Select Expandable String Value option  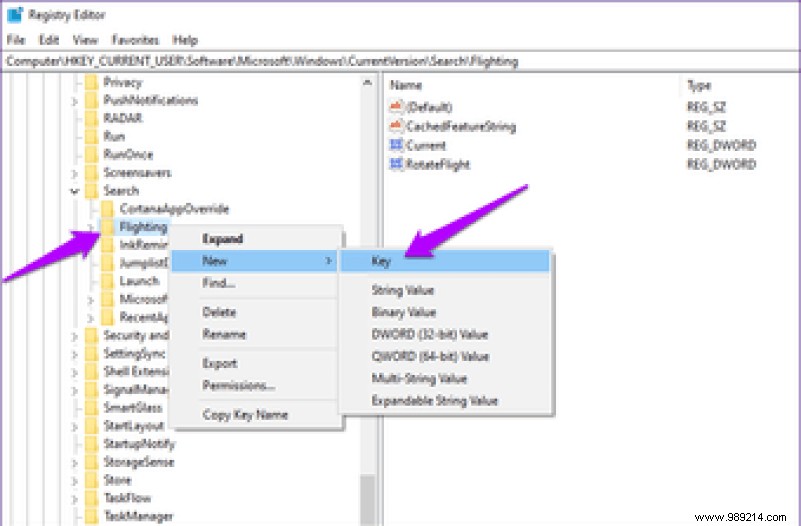click(x=445, y=400)
